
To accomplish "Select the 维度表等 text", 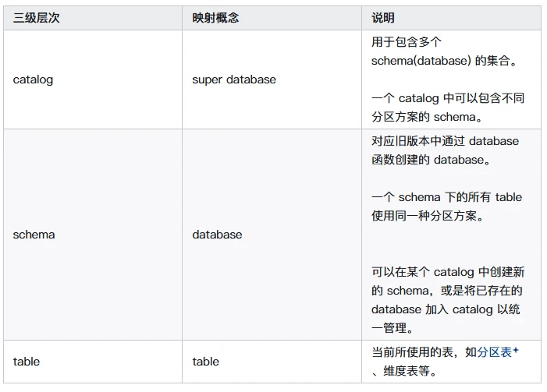I will coord(406,371).
